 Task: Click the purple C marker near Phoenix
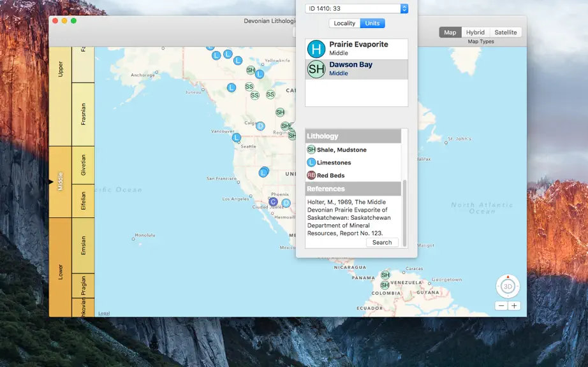point(273,202)
